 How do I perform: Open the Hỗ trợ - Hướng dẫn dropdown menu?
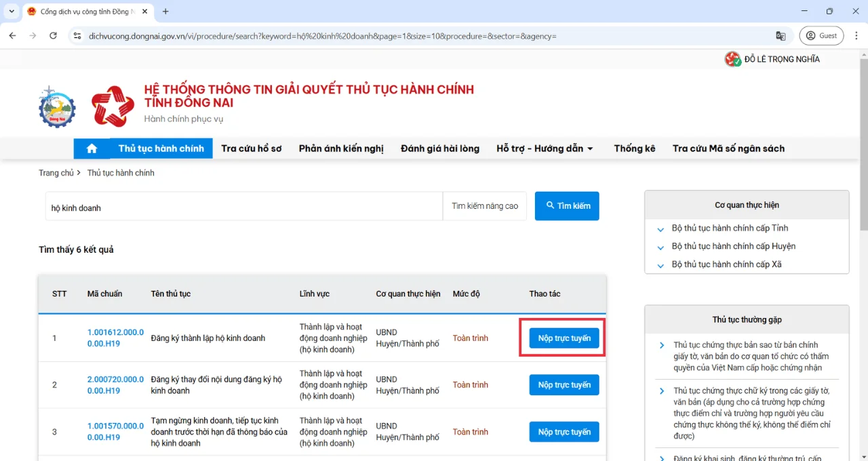coord(545,148)
